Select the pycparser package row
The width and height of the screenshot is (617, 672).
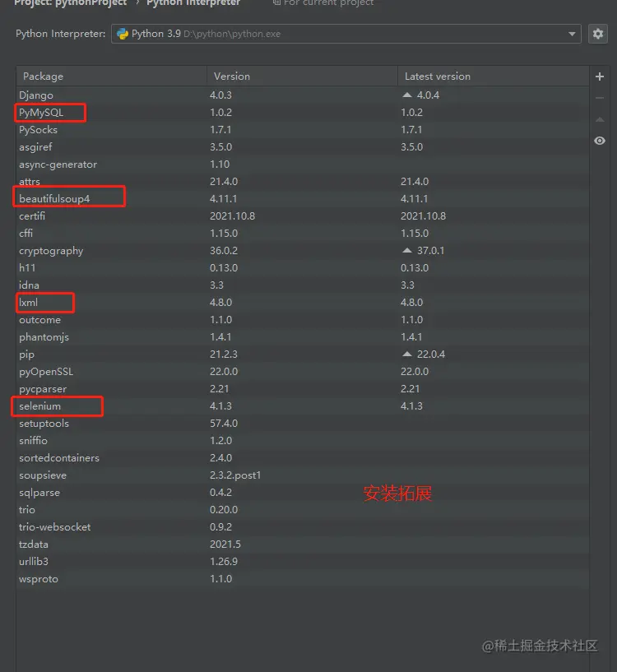pos(302,389)
